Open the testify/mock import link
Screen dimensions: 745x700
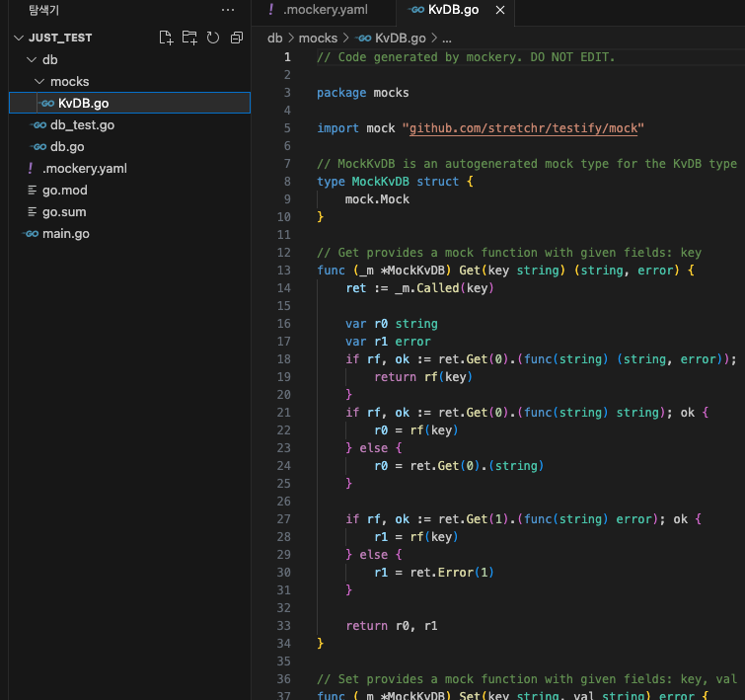tap(525, 128)
